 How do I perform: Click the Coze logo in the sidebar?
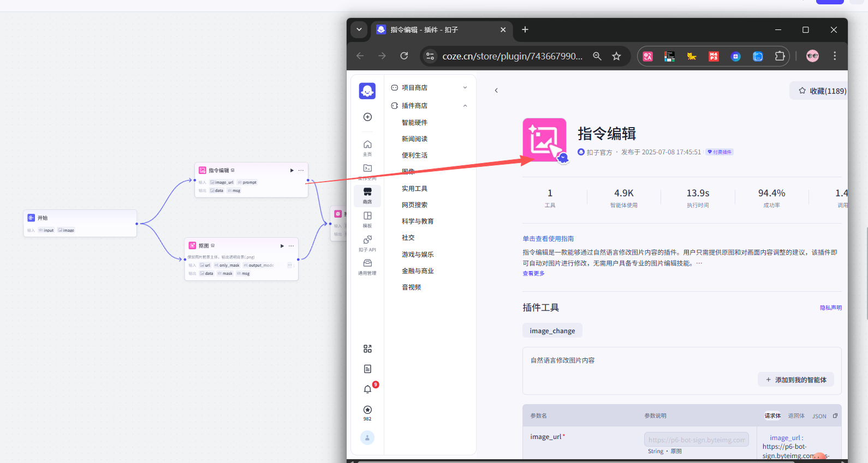click(367, 91)
